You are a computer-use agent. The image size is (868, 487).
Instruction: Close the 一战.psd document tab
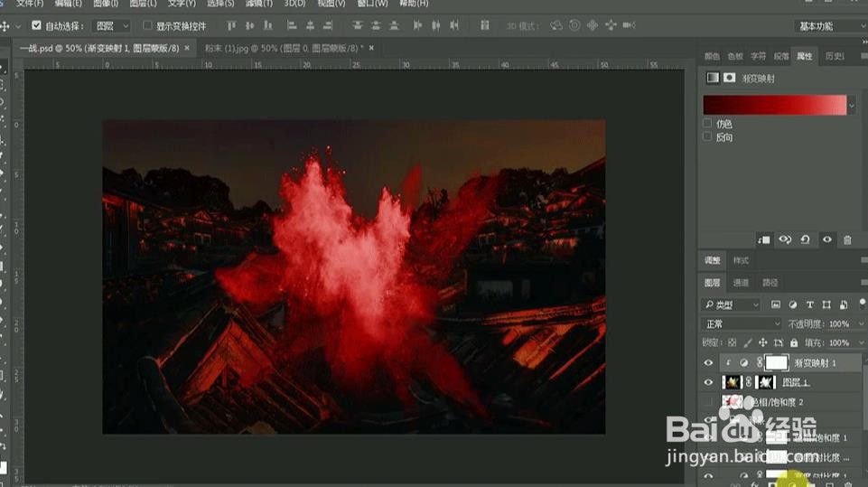[x=187, y=48]
